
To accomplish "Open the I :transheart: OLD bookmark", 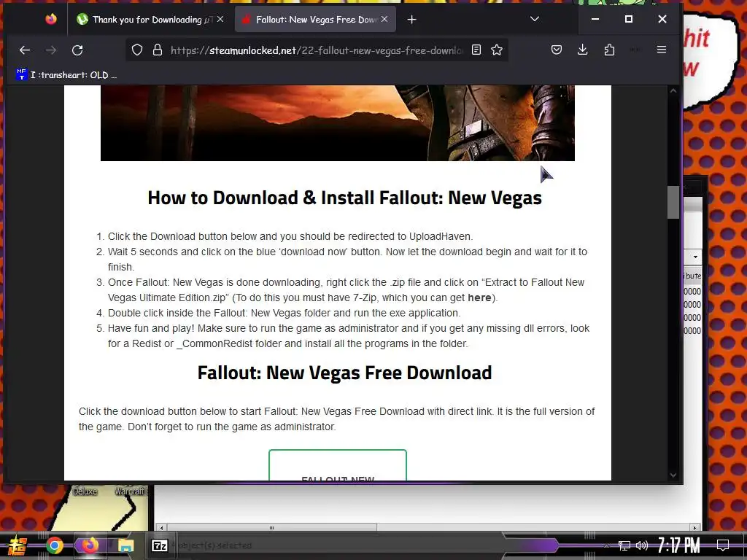I will click(66, 75).
